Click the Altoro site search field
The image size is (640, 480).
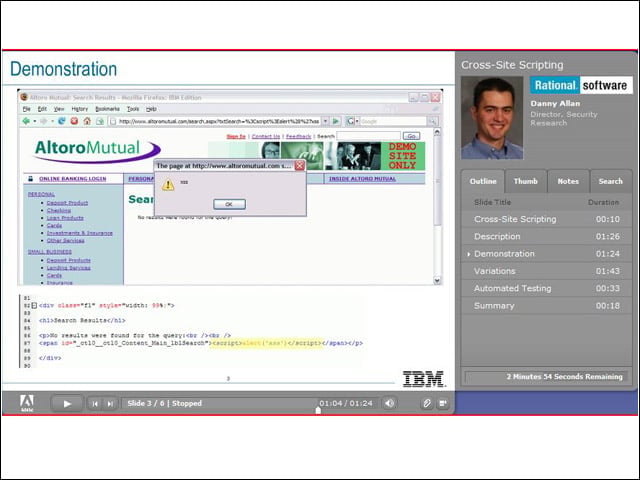point(368,136)
